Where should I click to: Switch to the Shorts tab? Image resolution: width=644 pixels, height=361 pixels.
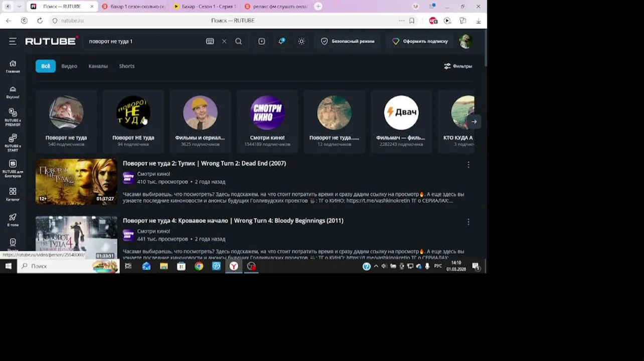coord(127,66)
